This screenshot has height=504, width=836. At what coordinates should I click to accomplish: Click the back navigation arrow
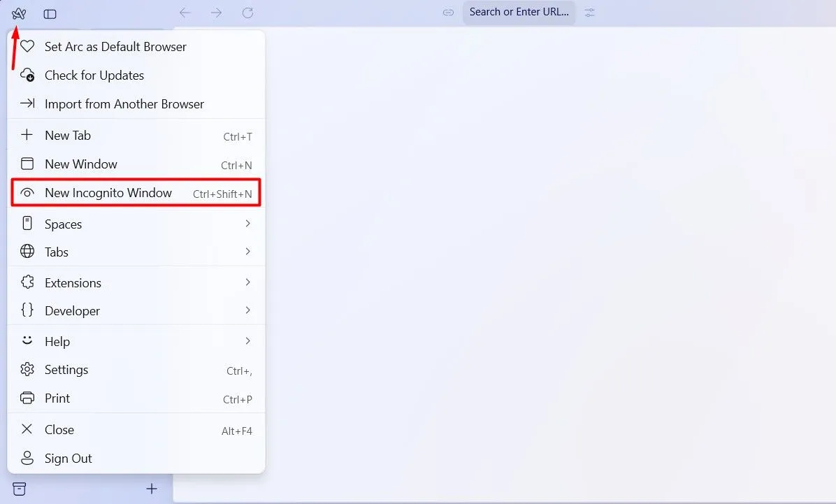(185, 13)
